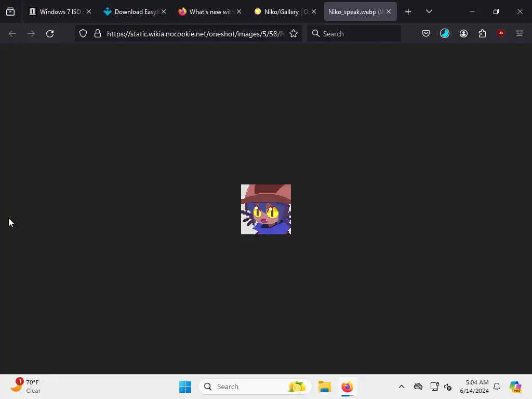Go back one page
Viewport: 532px width, 399px height.
[12, 34]
